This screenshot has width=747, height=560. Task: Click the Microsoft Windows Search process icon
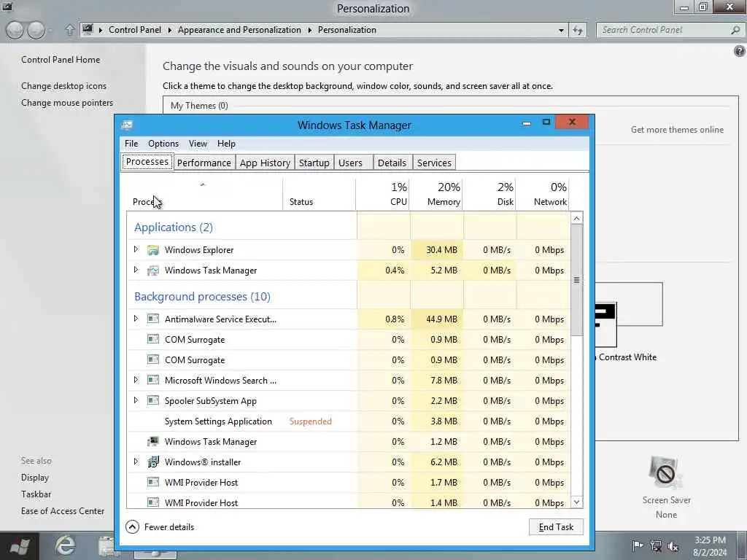click(x=153, y=380)
